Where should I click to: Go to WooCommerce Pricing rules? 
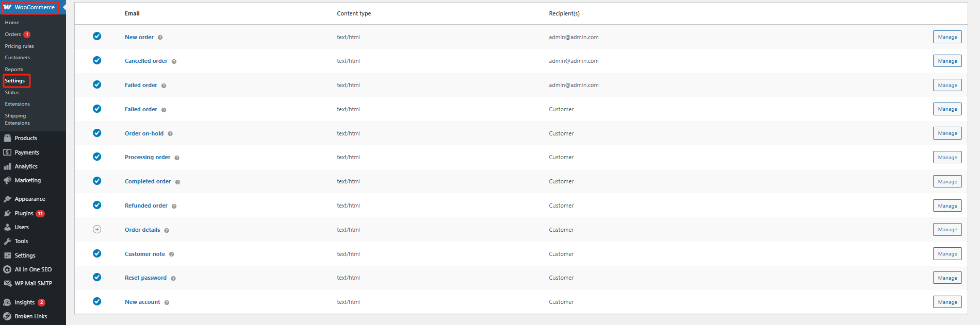point(19,46)
